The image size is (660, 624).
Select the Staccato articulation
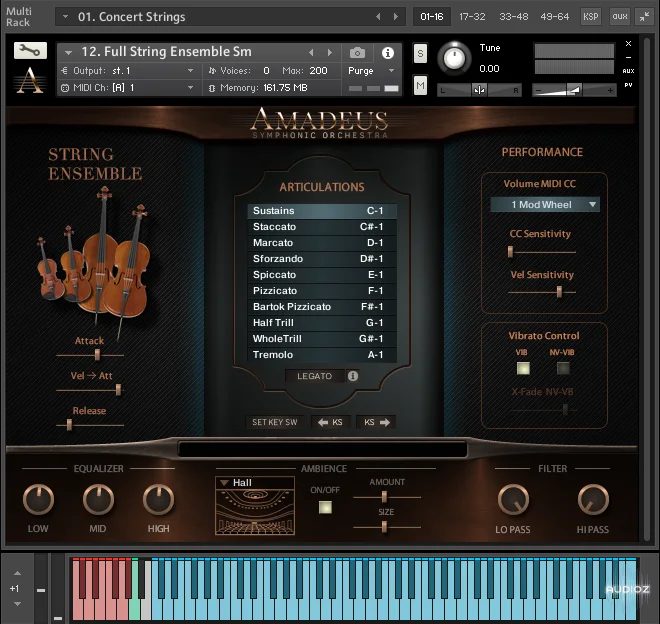pos(322,227)
